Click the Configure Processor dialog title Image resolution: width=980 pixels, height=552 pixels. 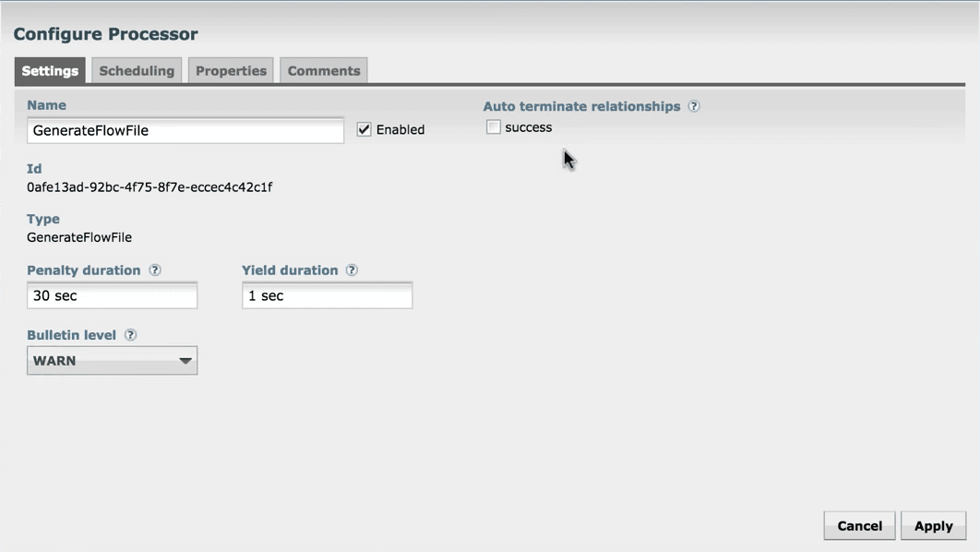tap(105, 34)
